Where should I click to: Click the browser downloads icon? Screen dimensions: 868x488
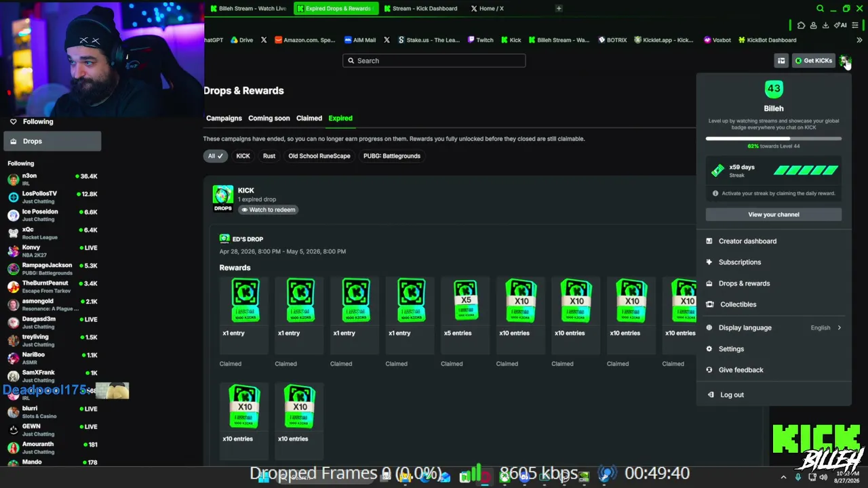825,26
